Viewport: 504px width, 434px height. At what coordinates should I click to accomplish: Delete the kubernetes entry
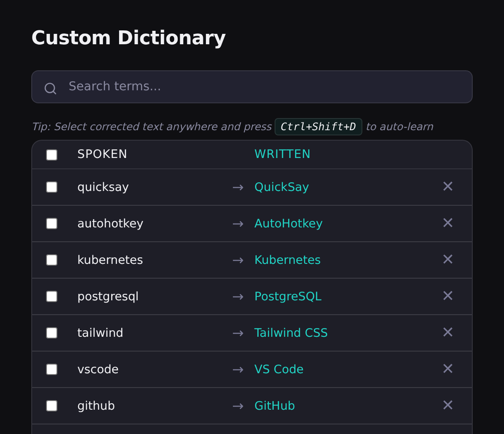[x=448, y=259]
